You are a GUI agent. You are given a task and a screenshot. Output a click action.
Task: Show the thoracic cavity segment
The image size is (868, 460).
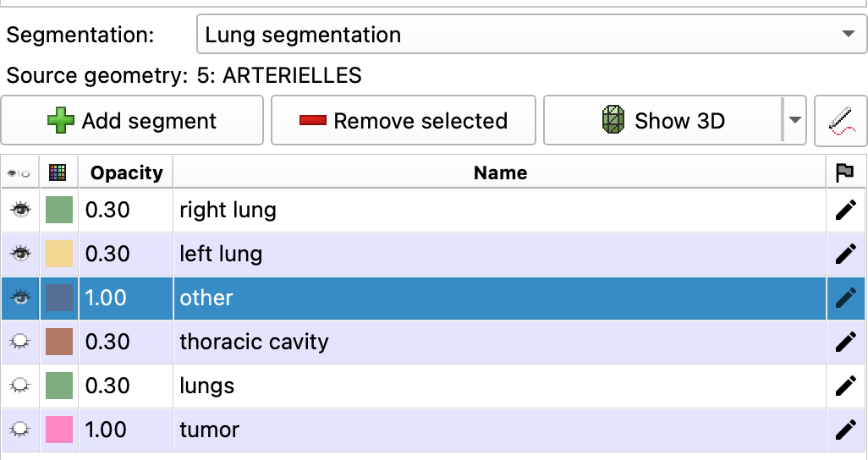point(19,342)
